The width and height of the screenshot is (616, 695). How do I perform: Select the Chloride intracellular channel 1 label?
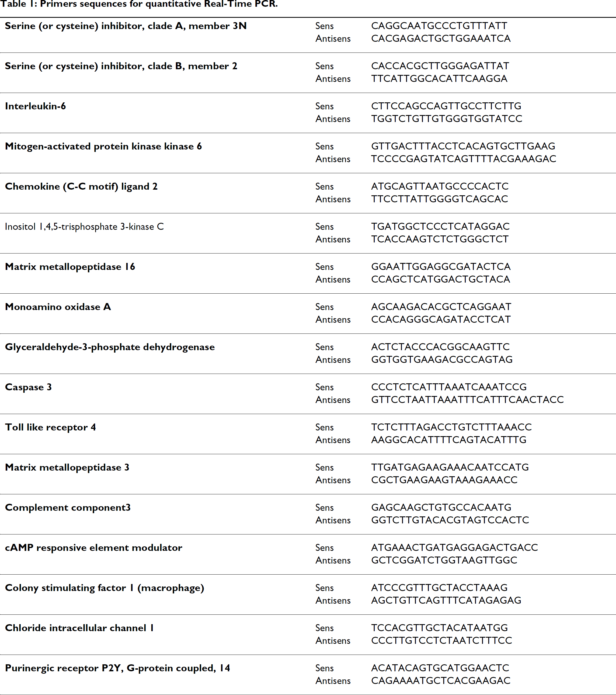(x=79, y=628)
